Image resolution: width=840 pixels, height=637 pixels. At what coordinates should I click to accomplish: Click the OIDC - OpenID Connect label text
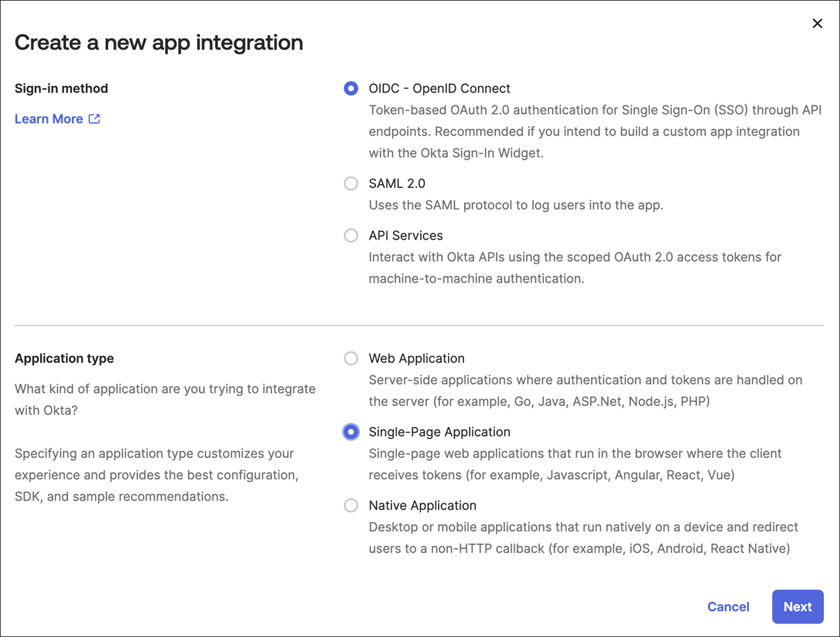click(x=439, y=89)
